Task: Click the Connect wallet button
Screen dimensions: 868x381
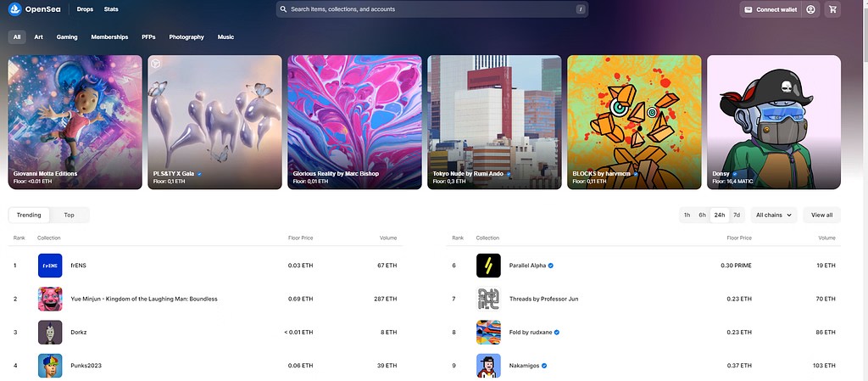Action: coord(771,9)
